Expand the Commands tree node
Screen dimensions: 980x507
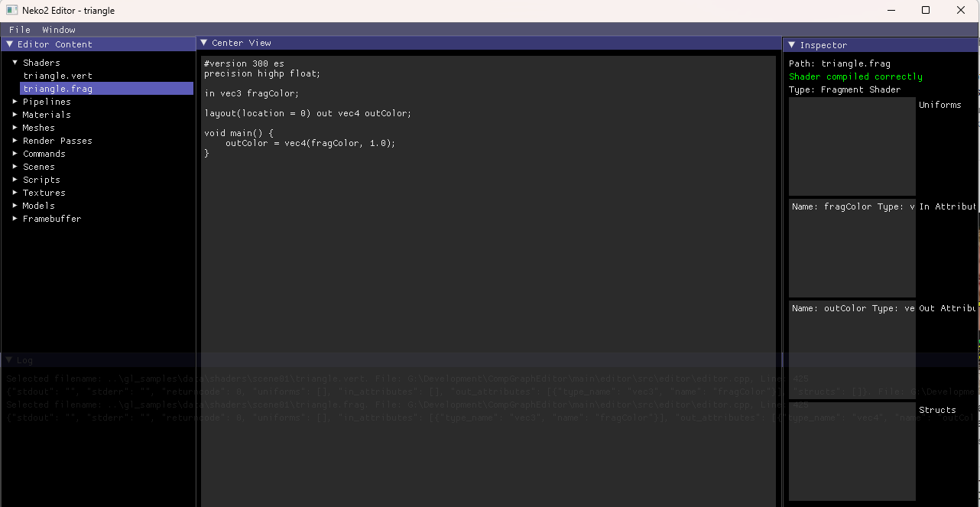[x=15, y=154]
